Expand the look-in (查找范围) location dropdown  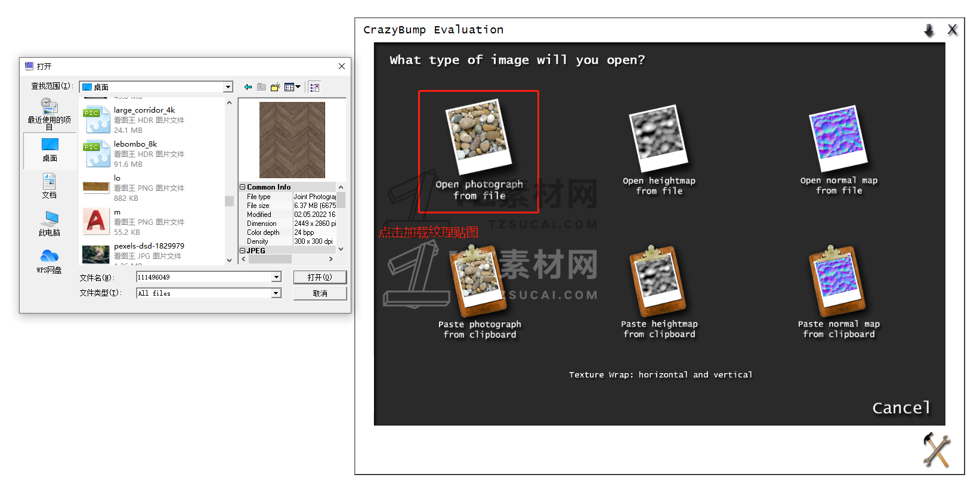click(x=228, y=87)
